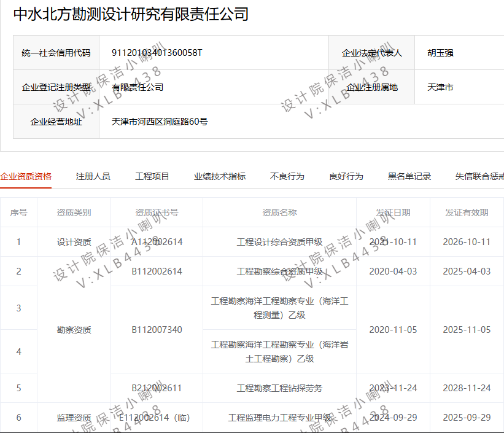Switch to the 注册人员 tab
This screenshot has width=504, height=433.
click(93, 176)
